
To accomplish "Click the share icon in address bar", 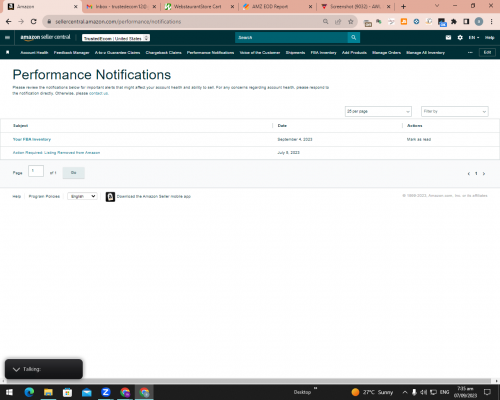I will [338, 22].
